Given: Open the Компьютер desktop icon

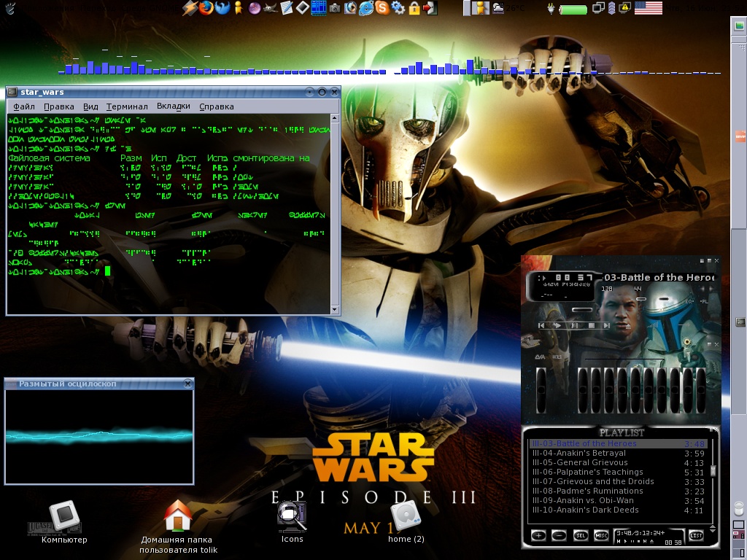Looking at the screenshot, I should pyautogui.click(x=64, y=521).
